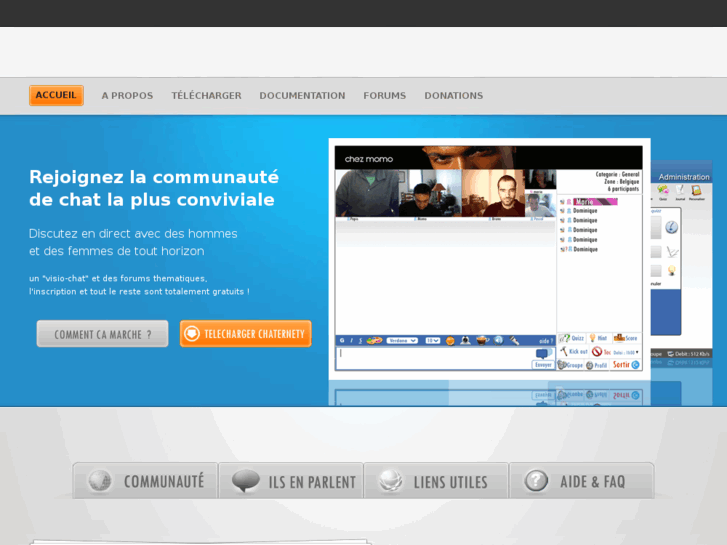Open the Score panel button
The width and height of the screenshot is (727, 545).
click(625, 338)
